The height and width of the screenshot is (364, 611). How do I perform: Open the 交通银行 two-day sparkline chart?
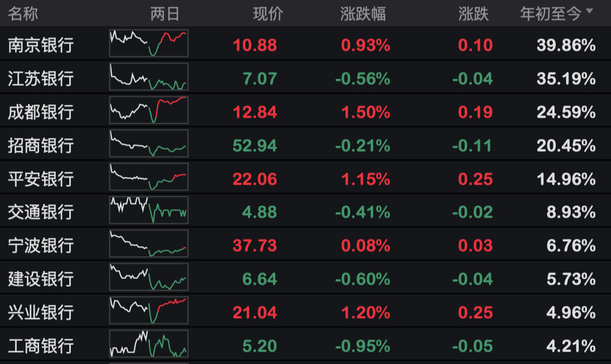click(x=149, y=210)
